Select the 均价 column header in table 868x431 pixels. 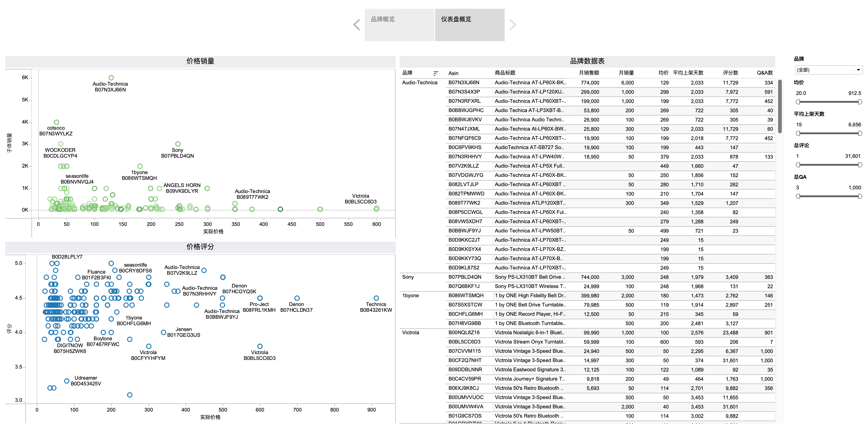663,73
